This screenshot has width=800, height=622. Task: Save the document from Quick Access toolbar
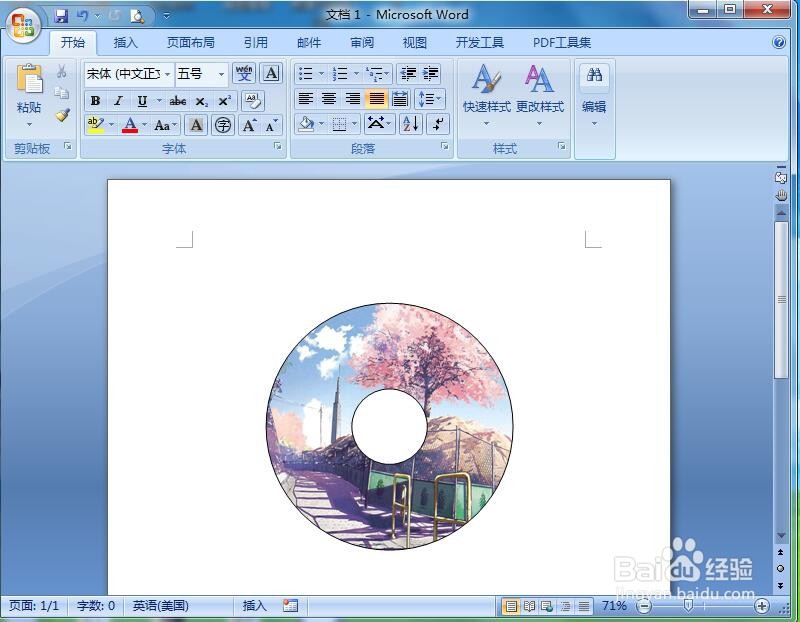pos(61,16)
